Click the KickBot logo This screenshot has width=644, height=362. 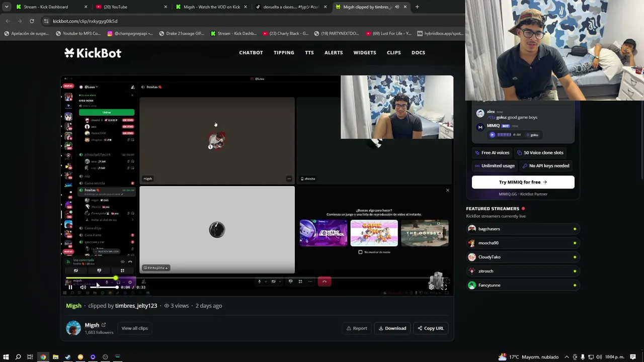pos(93,53)
